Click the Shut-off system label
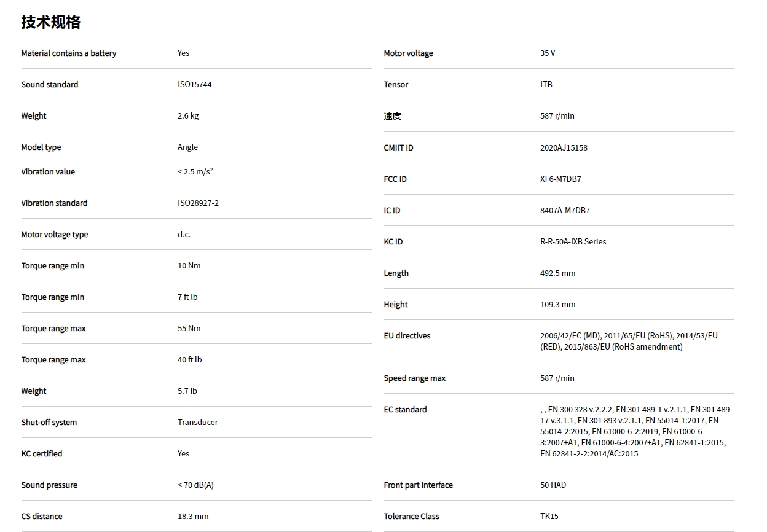This screenshot has width=767, height=532. pyautogui.click(x=49, y=423)
